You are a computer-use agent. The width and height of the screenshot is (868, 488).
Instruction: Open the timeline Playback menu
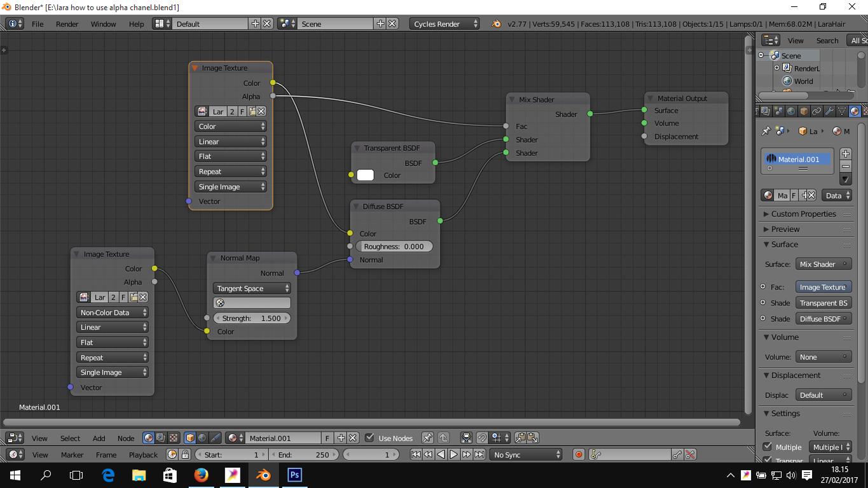click(x=143, y=454)
